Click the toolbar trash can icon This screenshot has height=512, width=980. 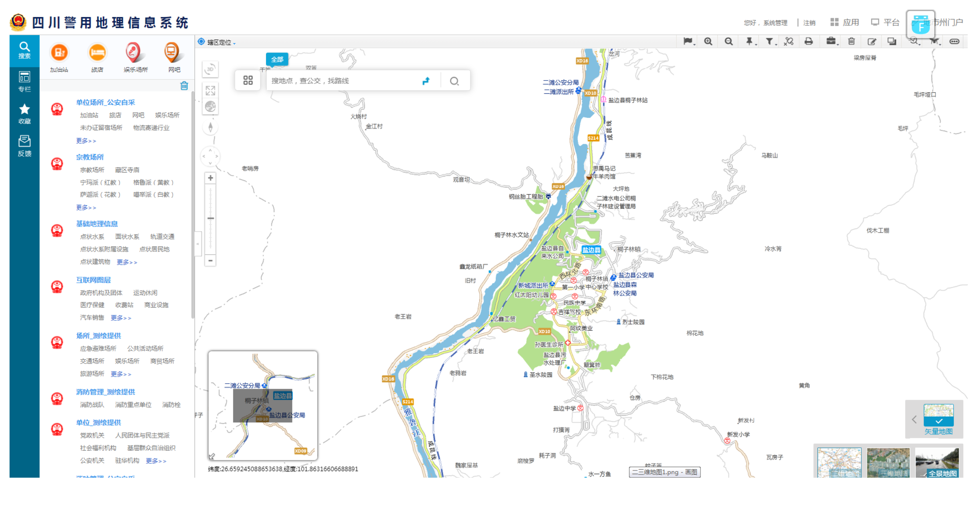coord(851,42)
